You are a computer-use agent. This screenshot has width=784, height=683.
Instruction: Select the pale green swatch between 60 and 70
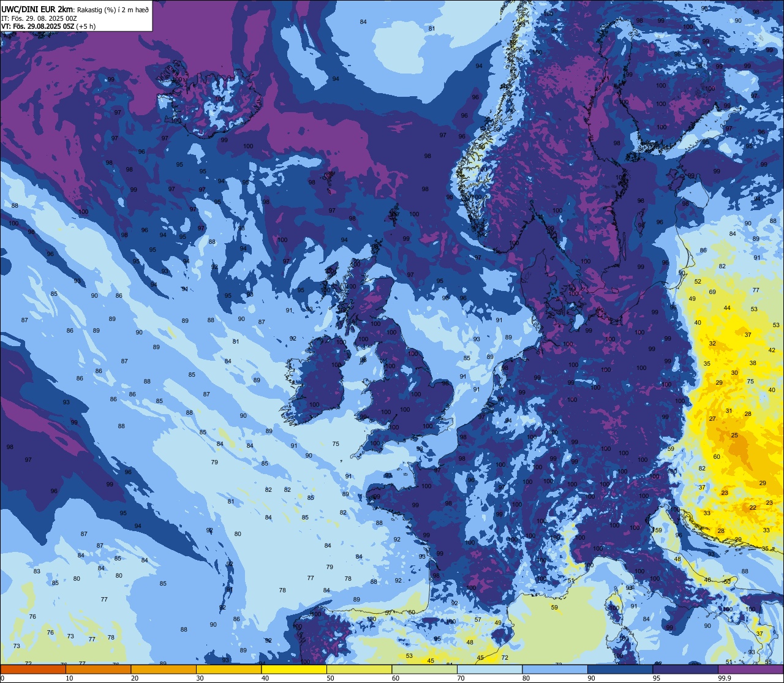(x=424, y=670)
